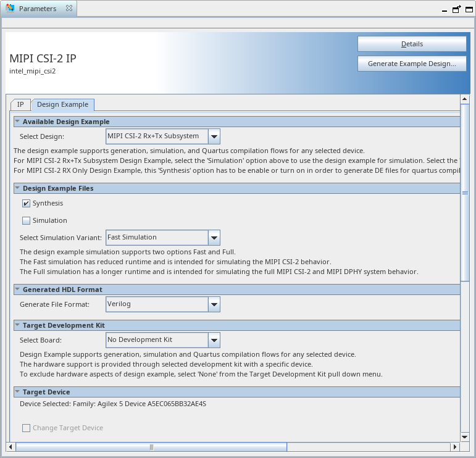Image resolution: width=476 pixels, height=458 pixels.
Task: Click Generate Example Design button
Action: (x=412, y=64)
